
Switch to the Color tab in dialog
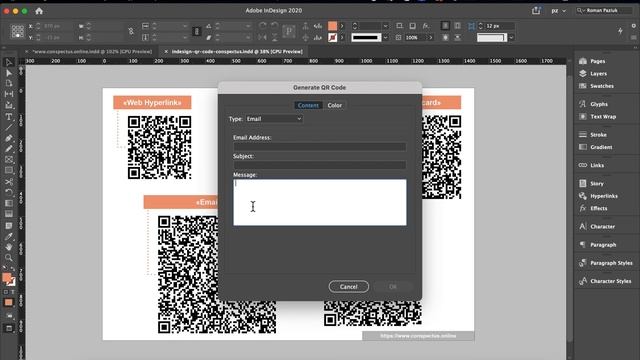(x=335, y=105)
